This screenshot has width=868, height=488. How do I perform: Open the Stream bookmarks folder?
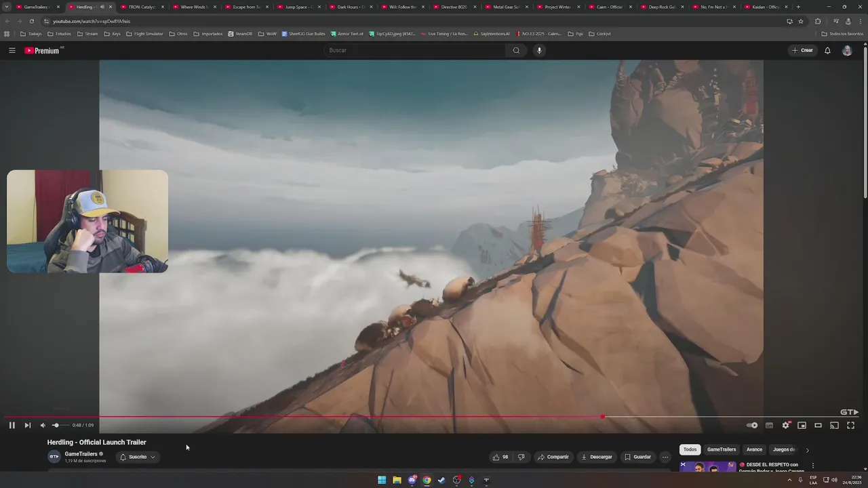tap(87, 34)
